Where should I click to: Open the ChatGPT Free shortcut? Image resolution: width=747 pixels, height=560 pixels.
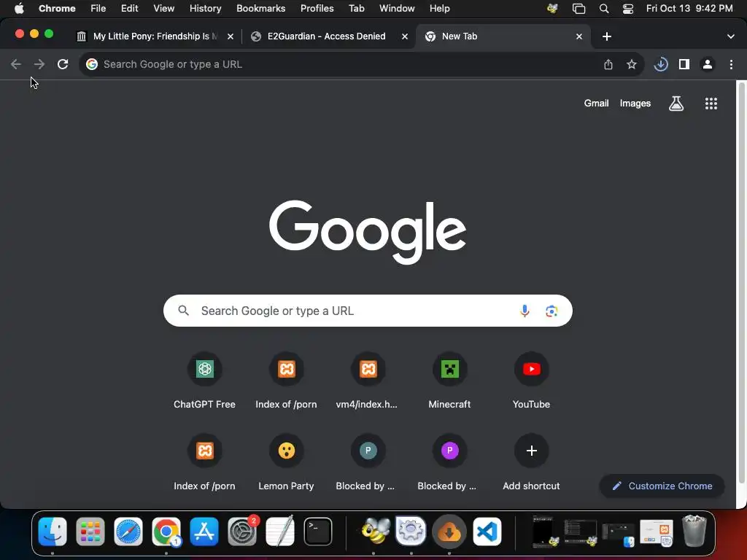[x=205, y=381]
